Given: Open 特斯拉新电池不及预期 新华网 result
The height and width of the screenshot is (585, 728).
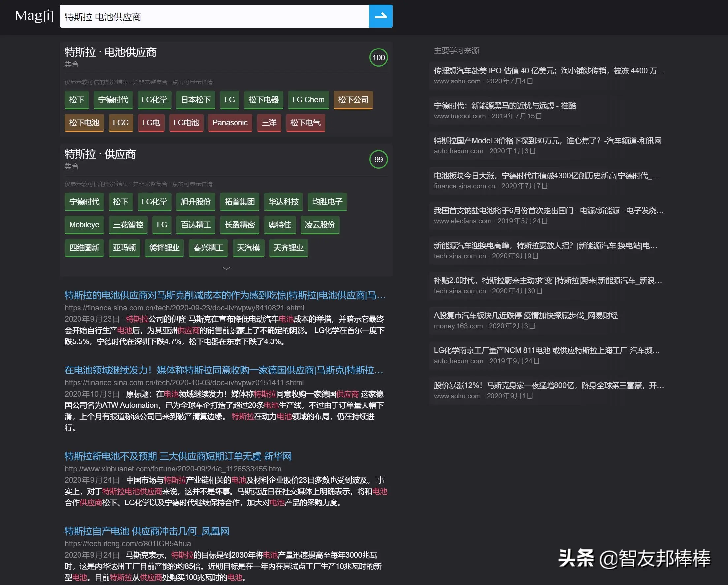Looking at the screenshot, I should 177,456.
